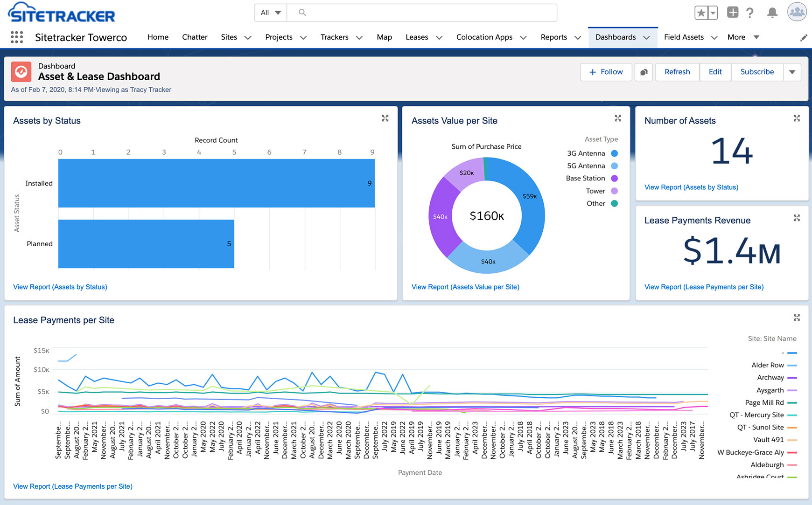Viewport: 812px width, 505px height.
Task: Open View Report link under Number of Assets
Action: 691,187
